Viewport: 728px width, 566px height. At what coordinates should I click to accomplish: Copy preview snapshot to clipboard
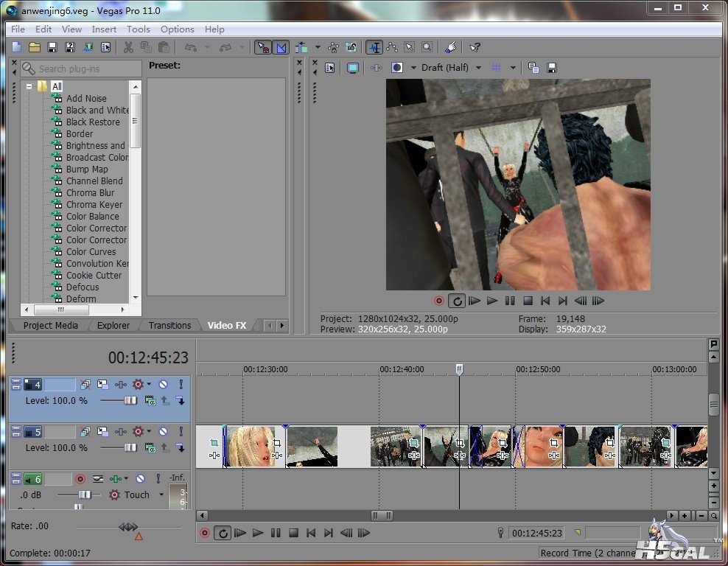point(533,68)
